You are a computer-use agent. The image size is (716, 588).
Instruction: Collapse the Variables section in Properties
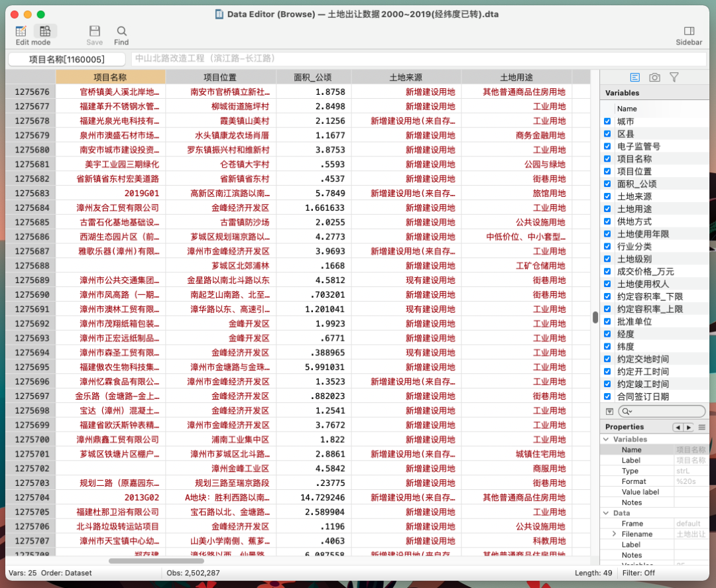pyautogui.click(x=606, y=439)
